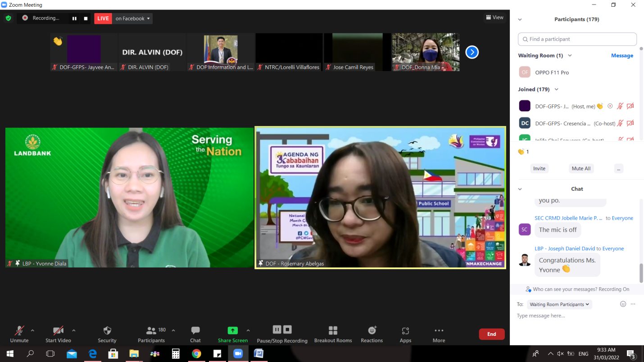
Task: Collapse the Waiting Room section
Action: [570, 55]
